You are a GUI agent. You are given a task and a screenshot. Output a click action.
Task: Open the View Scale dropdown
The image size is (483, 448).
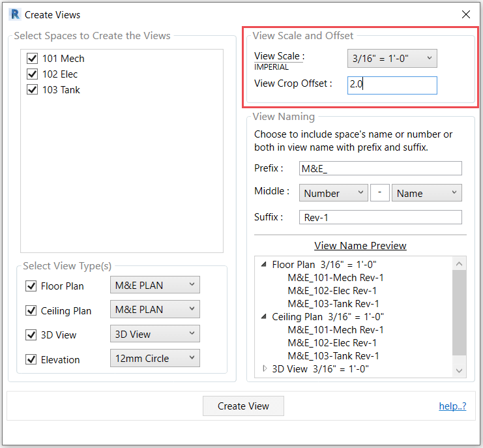pyautogui.click(x=392, y=58)
